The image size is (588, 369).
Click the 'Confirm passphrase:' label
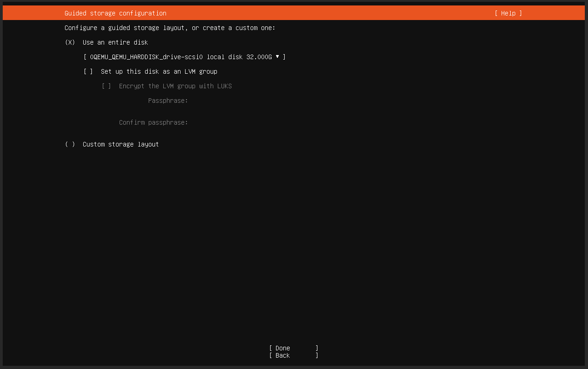(154, 122)
